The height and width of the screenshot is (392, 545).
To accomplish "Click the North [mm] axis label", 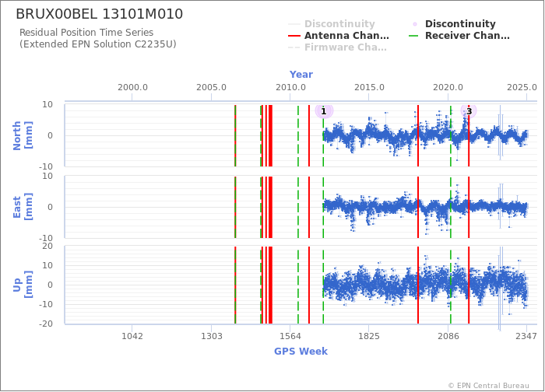I will click(23, 135).
